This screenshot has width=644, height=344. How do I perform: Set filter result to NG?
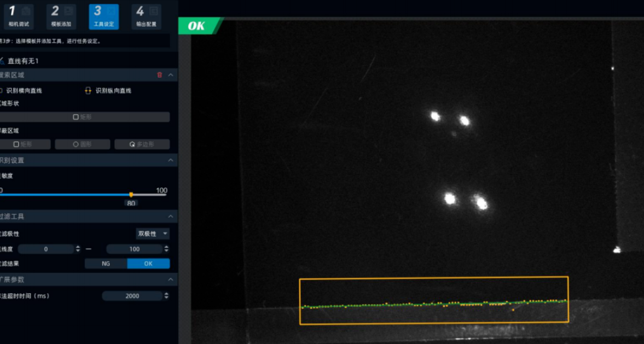point(106,264)
